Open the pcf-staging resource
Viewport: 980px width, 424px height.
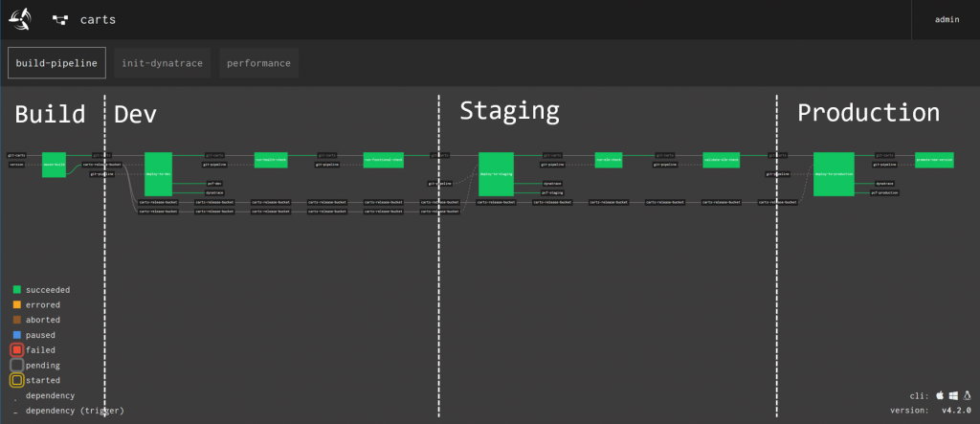click(x=550, y=192)
